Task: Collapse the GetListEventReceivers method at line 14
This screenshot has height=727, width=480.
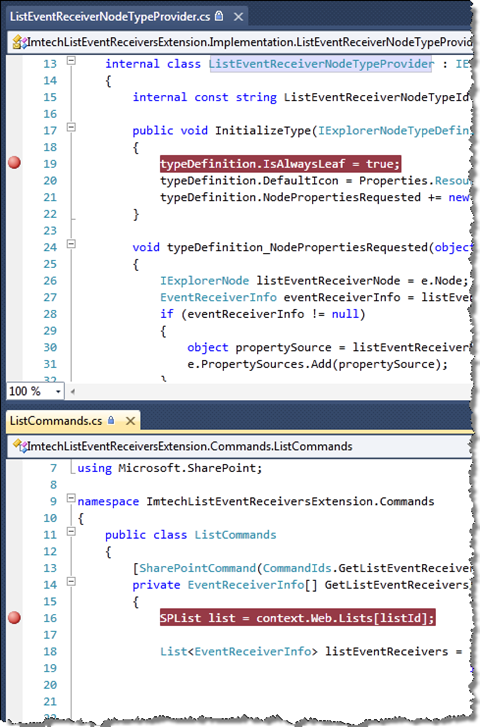Action: point(71,581)
